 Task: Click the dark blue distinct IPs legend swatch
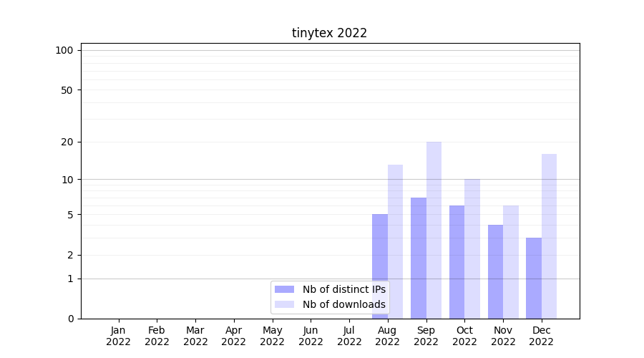click(284, 289)
